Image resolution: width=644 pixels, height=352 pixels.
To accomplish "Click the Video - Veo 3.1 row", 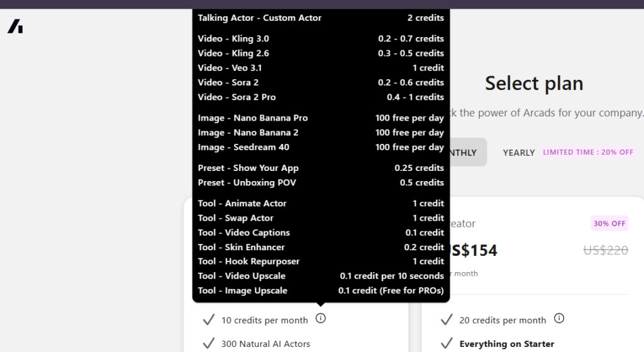I will pos(321,68).
